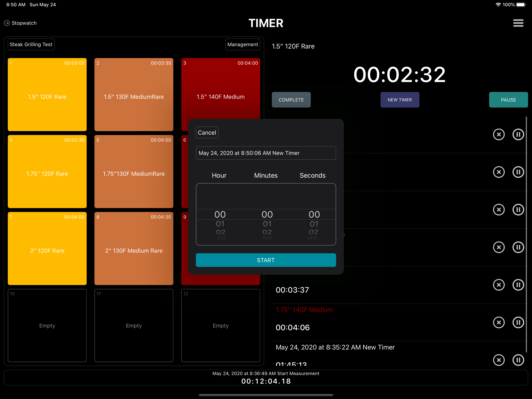This screenshot has width=532, height=399.
Task: Open the Management button
Action: coord(242,44)
